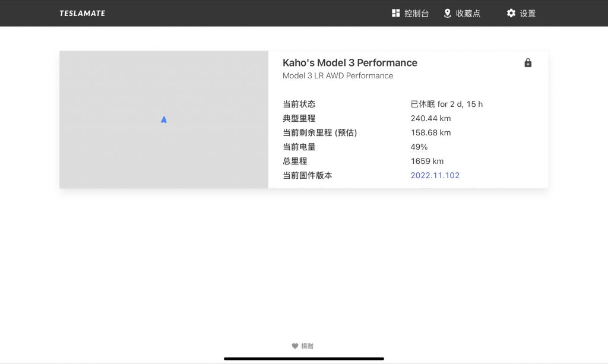
Task: Click the 49% battery level value
Action: click(x=419, y=147)
